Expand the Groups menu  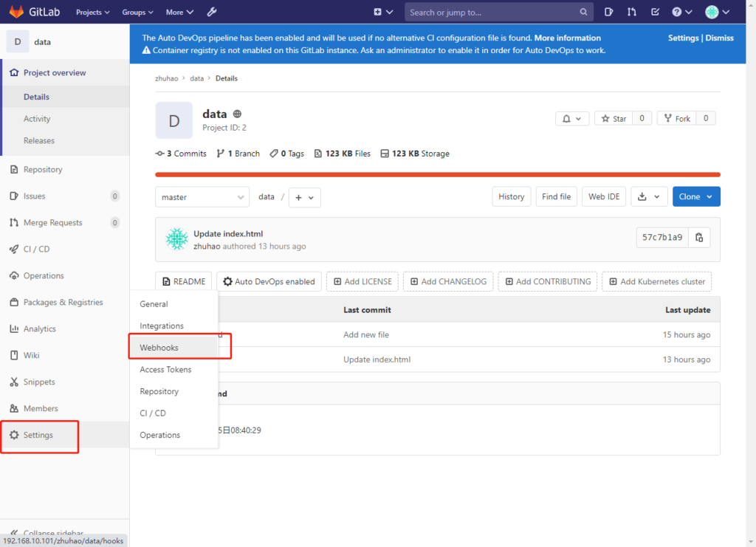[137, 12]
